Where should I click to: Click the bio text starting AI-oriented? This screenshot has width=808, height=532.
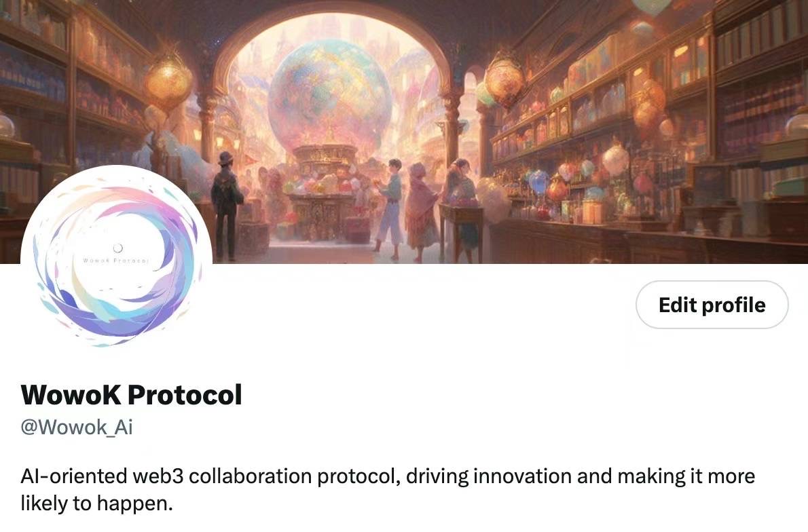(388, 489)
